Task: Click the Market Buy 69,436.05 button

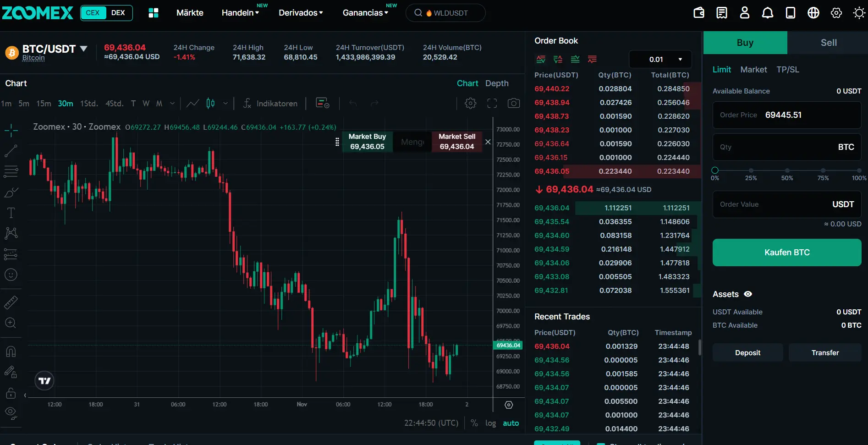Action: click(x=367, y=142)
